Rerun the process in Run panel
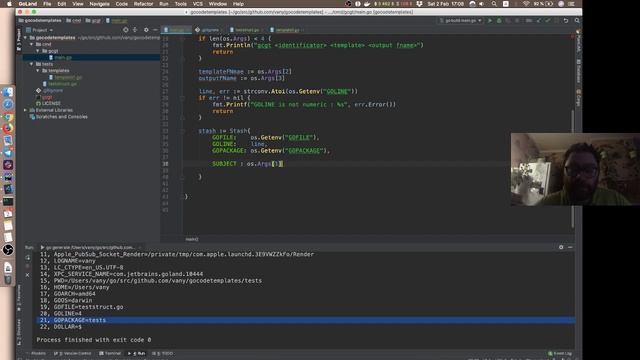 click(27, 257)
